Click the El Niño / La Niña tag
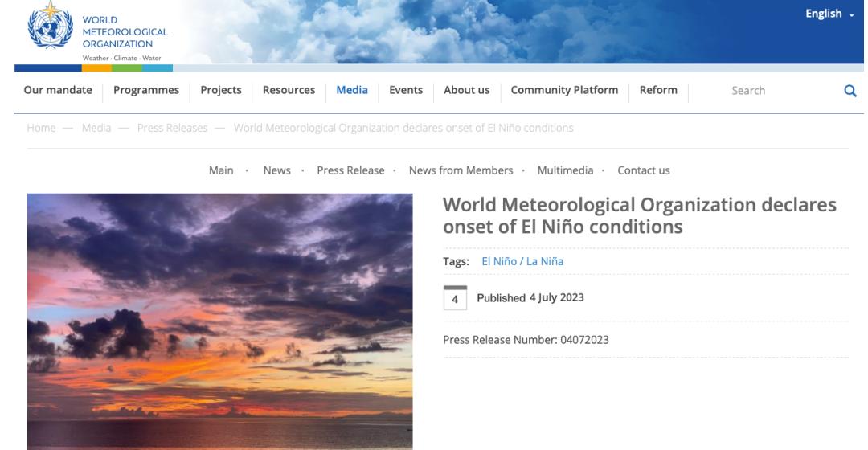Image resolution: width=868 pixels, height=450 pixels. tap(522, 261)
